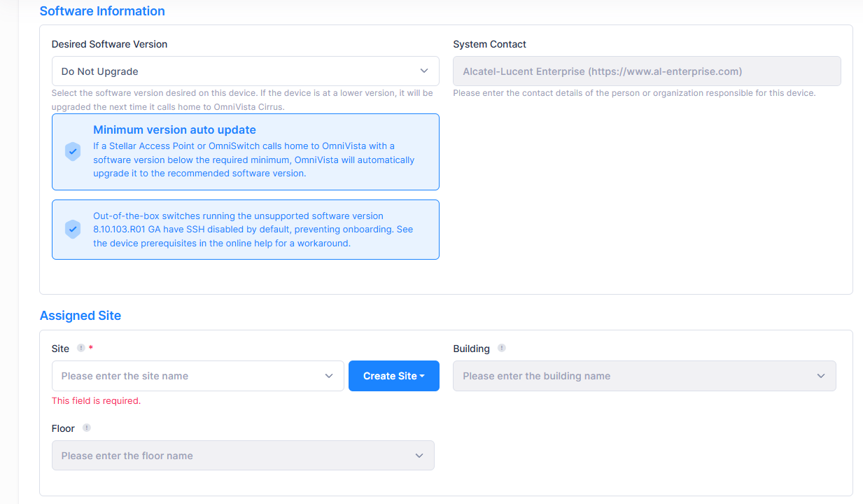This screenshot has width=863, height=504.
Task: Expand the Site name dropdown list
Action: pyautogui.click(x=197, y=376)
